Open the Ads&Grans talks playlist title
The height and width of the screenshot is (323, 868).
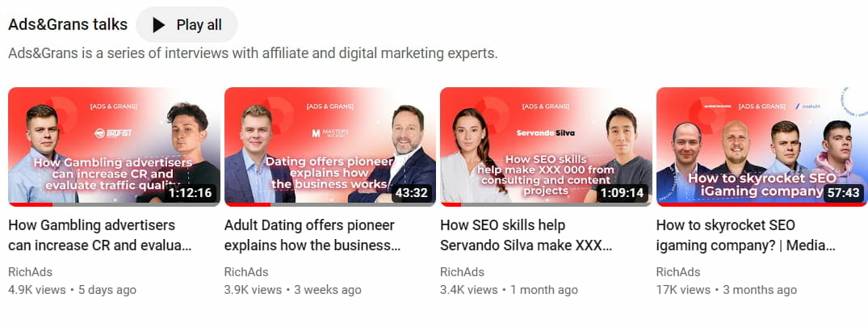(x=68, y=24)
